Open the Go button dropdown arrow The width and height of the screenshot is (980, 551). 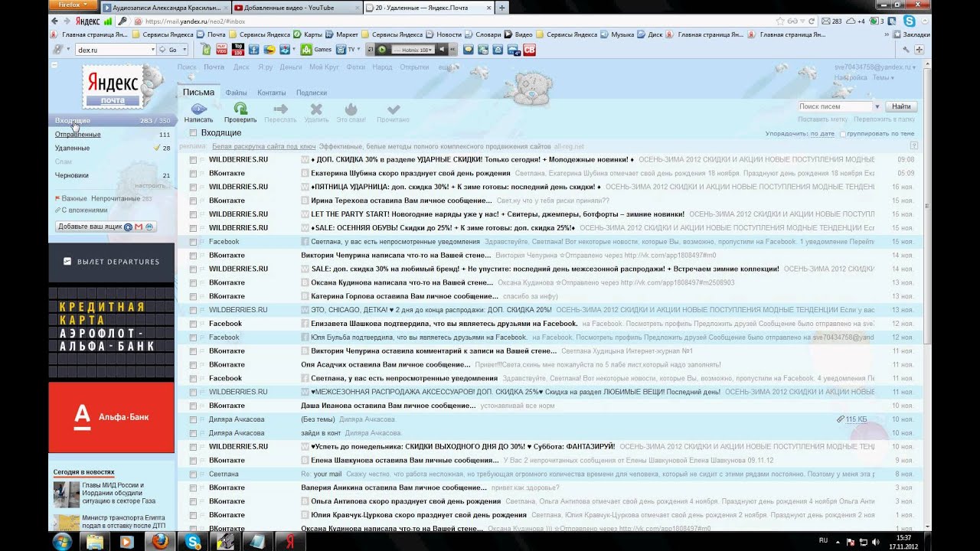point(183,49)
